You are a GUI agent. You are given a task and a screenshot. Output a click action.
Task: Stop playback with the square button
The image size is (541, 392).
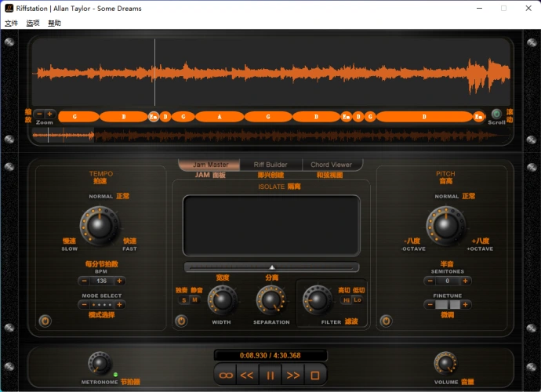315,376
